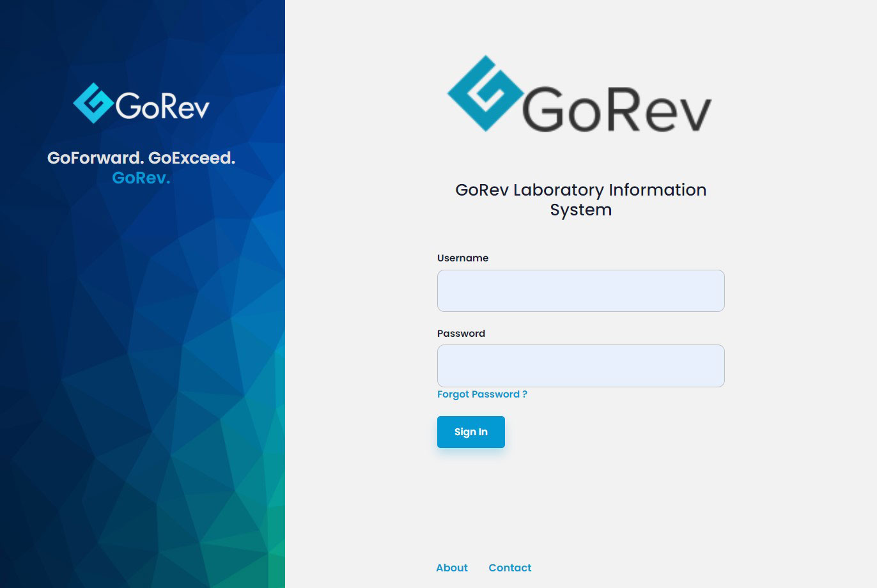Image resolution: width=877 pixels, height=588 pixels.
Task: Click the white GoRev wordmark in sidebar
Action: pyautogui.click(x=162, y=105)
